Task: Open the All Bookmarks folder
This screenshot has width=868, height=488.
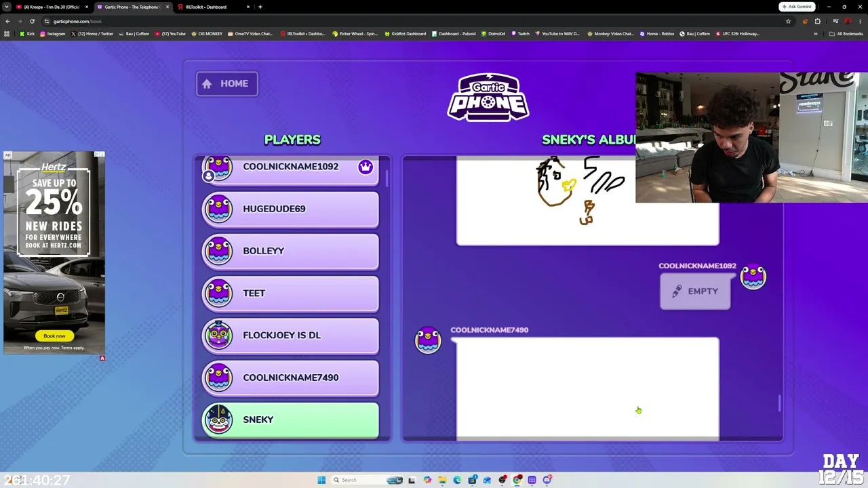Action: click(846, 34)
